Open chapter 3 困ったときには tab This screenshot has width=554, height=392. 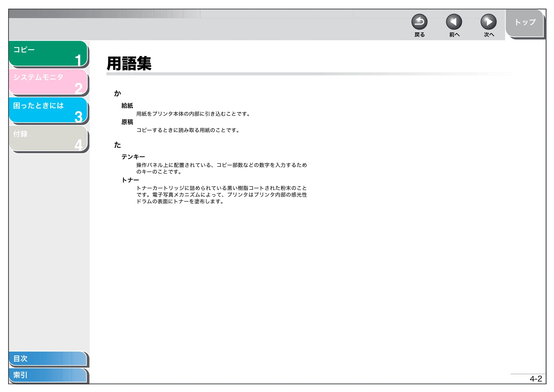pos(48,110)
